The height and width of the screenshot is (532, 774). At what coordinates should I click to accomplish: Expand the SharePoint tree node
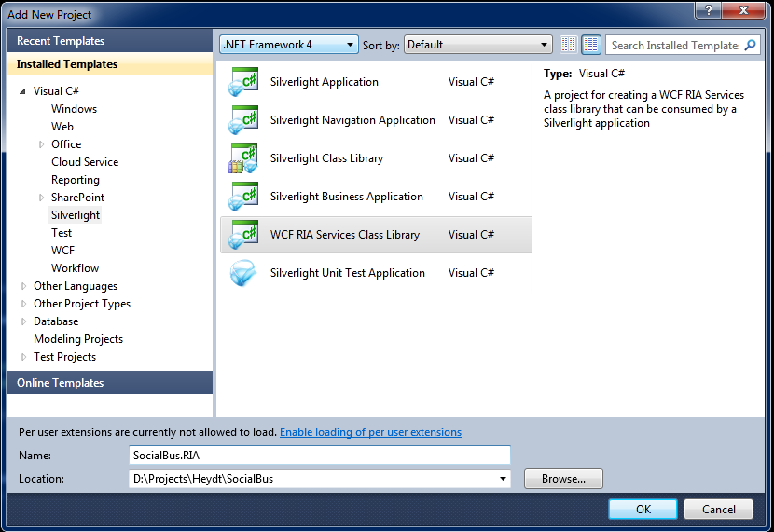(41, 198)
